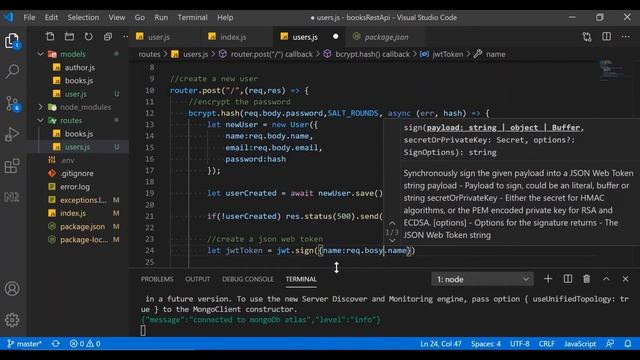Open the N2 extension icon in activity bar

click(12, 197)
